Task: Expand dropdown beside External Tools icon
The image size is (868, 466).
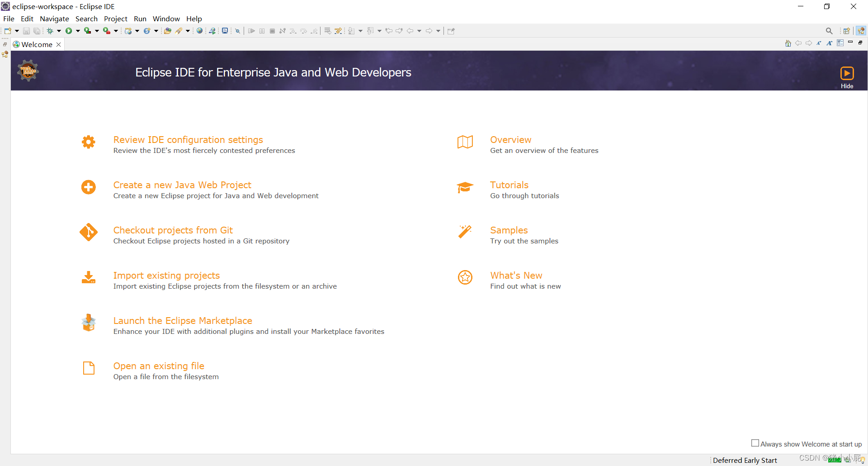Action: [116, 31]
